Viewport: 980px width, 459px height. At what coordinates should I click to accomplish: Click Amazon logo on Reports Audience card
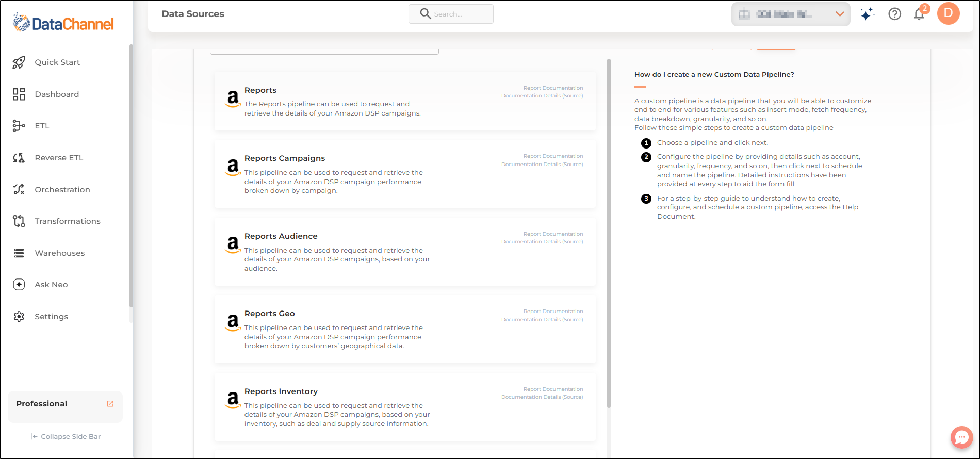(233, 244)
